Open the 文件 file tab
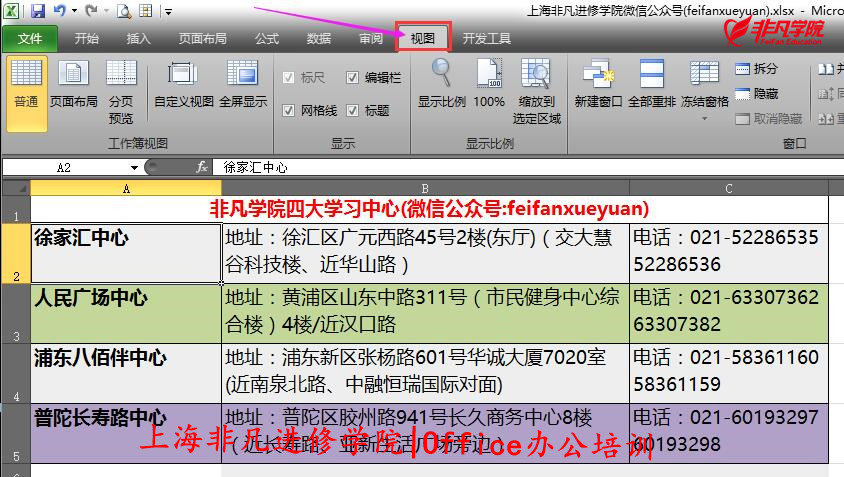Viewport: 844px width, 477px height. click(x=30, y=38)
